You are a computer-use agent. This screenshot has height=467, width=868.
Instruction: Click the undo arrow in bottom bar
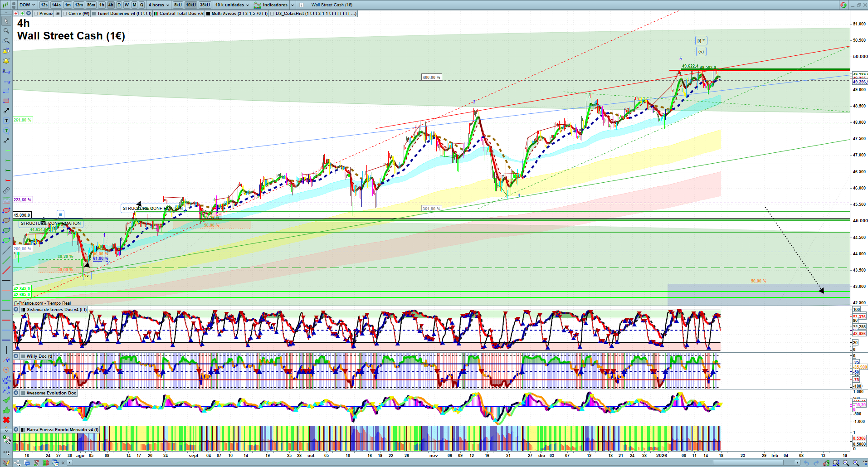tap(806, 463)
